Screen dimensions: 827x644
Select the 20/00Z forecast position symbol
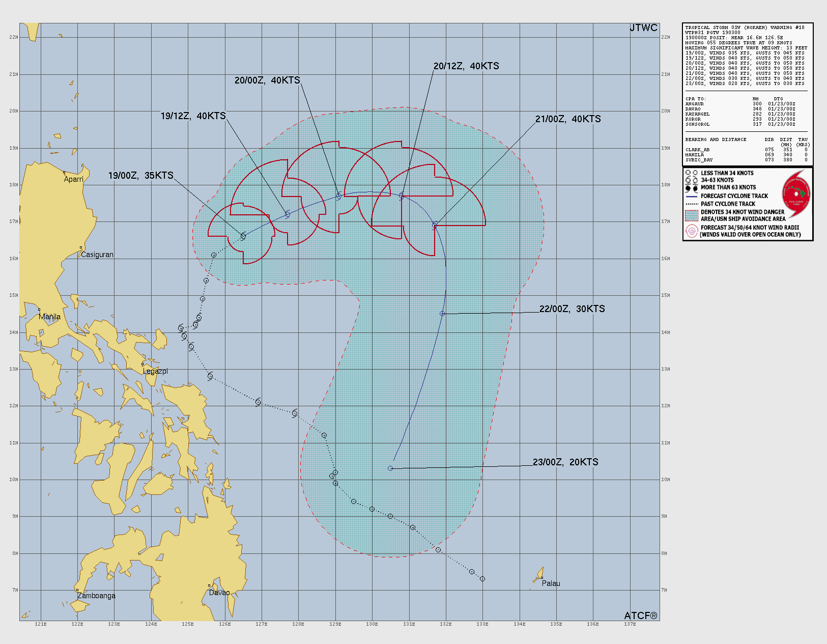coord(339,196)
